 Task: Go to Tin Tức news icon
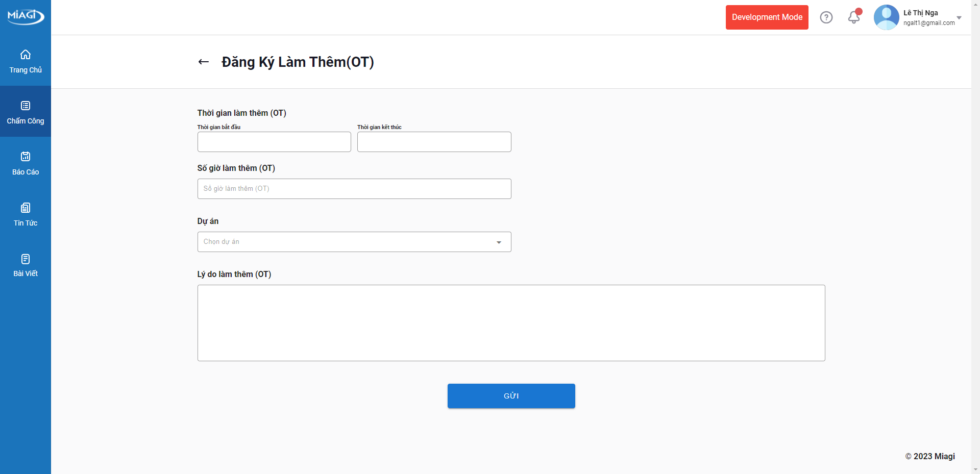[x=26, y=208]
